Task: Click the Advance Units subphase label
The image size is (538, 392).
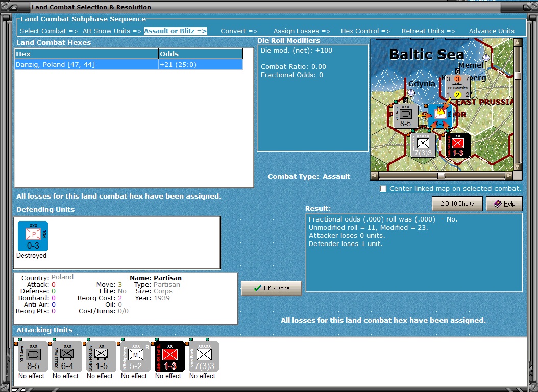Action: 492,31
